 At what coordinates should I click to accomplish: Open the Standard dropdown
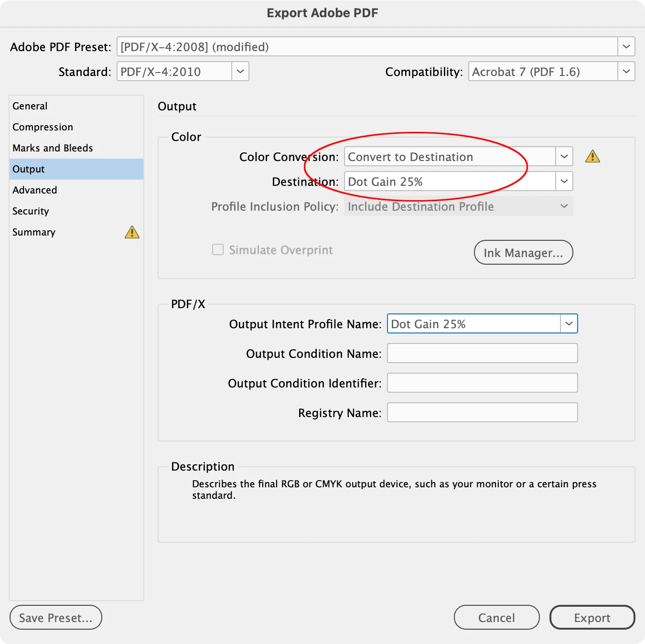(x=183, y=72)
